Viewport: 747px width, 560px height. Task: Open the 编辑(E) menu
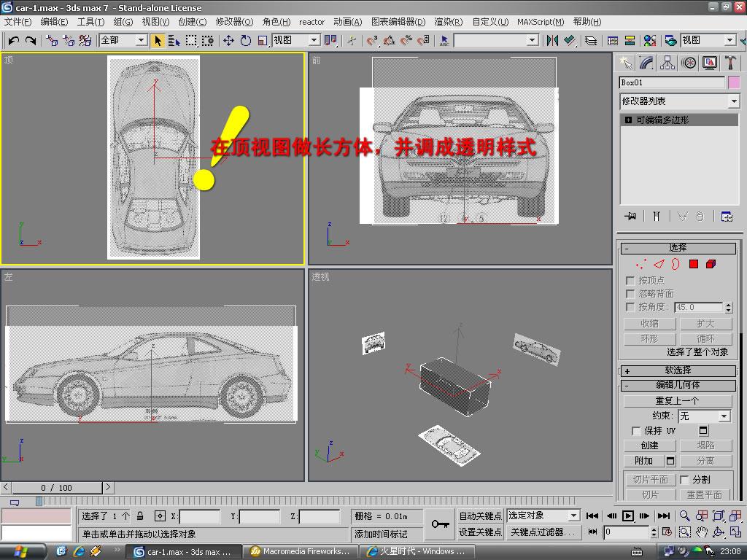[x=54, y=22]
